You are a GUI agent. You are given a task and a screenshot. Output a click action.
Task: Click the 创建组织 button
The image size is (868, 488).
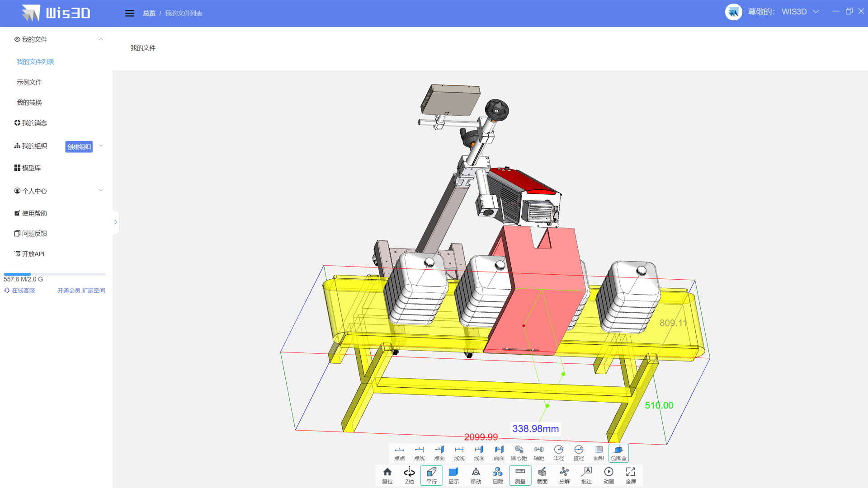click(x=79, y=147)
